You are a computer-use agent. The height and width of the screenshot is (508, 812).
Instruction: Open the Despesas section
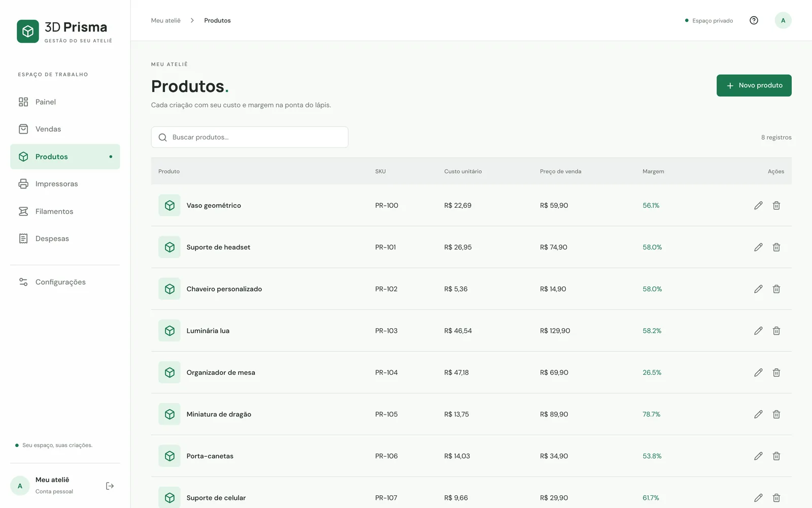(65, 238)
